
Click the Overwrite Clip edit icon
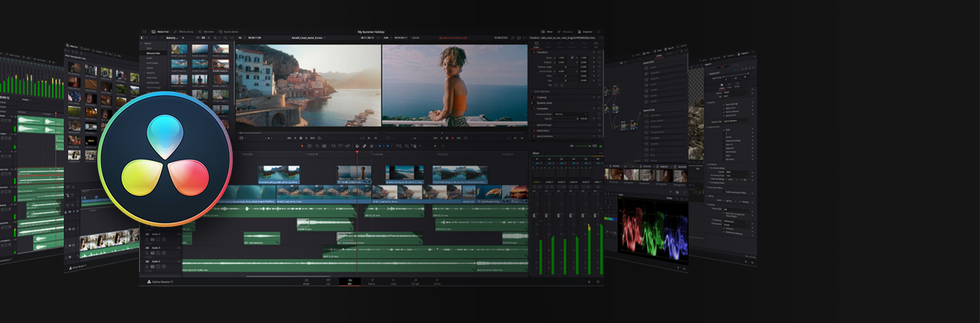[x=341, y=146]
